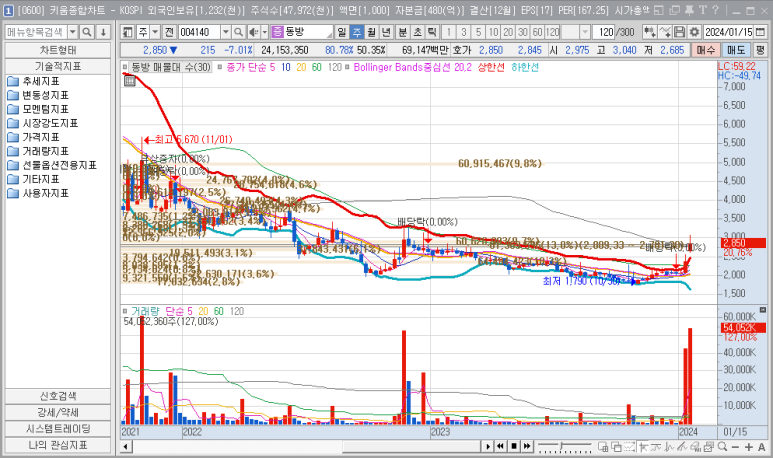The image size is (773, 458).
Task: Click the window-with-grid icon in the bottom toolbar
Action: (x=603, y=447)
